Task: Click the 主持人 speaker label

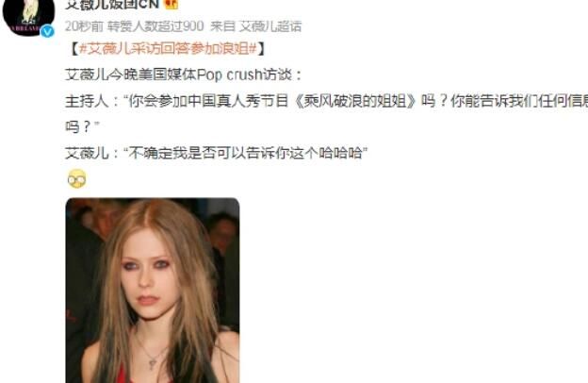Action: [x=87, y=101]
